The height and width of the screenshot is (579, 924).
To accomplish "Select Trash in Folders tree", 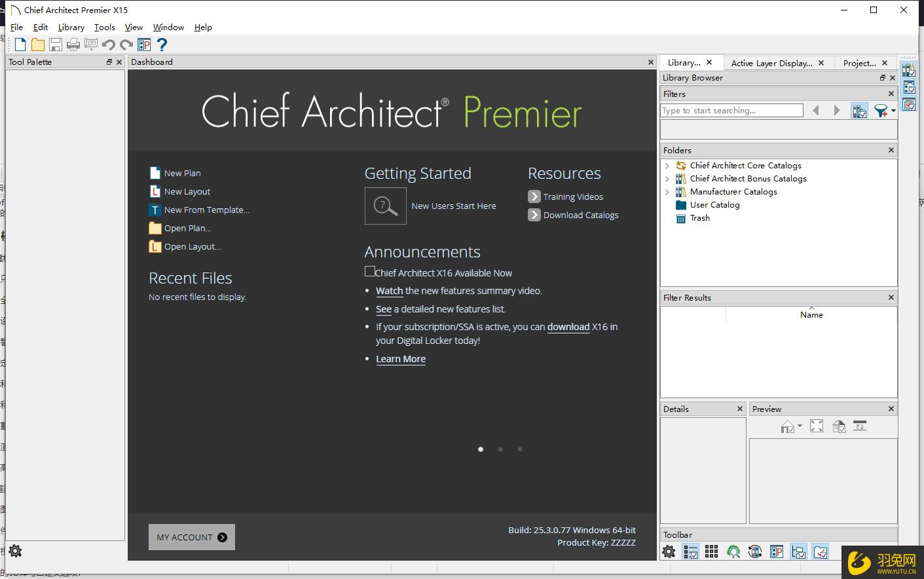I will pyautogui.click(x=700, y=218).
